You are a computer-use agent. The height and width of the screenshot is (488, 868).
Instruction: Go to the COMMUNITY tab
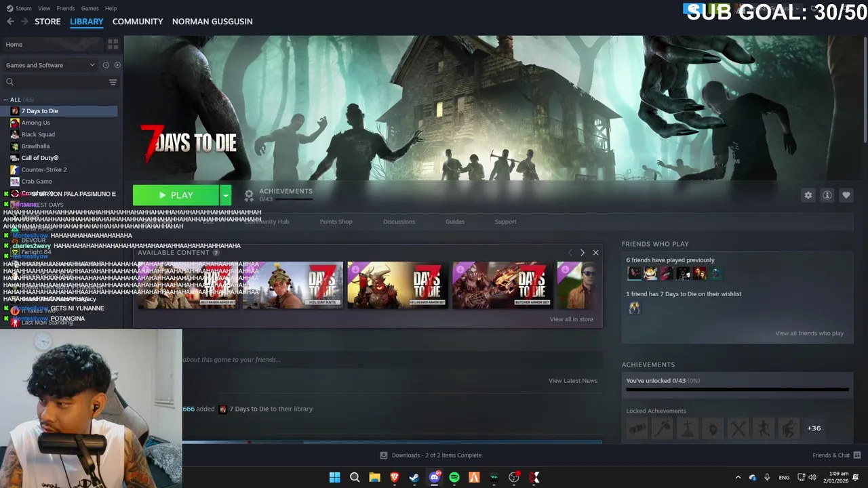click(x=138, y=22)
